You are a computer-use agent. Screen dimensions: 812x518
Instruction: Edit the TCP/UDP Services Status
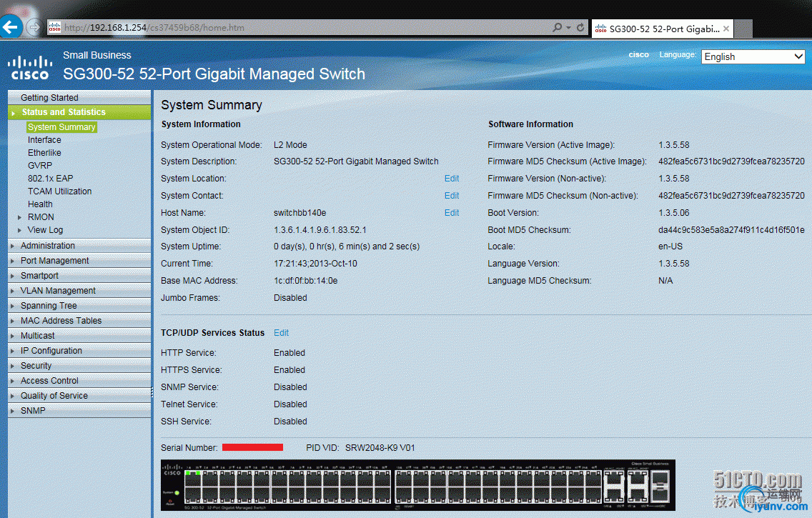click(281, 333)
